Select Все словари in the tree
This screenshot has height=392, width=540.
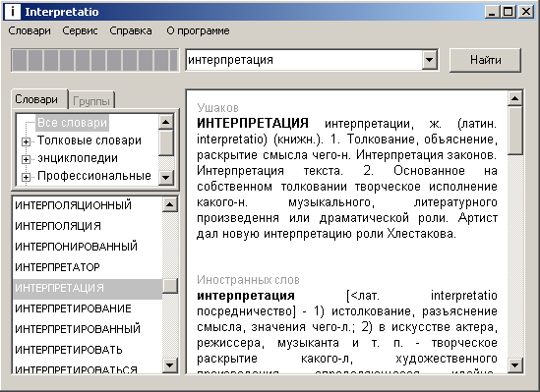coord(73,123)
